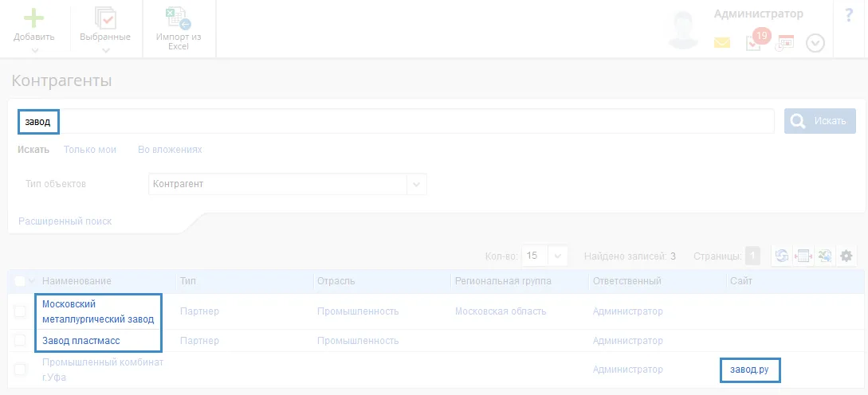The image size is (868, 395).
Task: Click Партнер in Московский металлургический завод row
Action: pyautogui.click(x=199, y=311)
